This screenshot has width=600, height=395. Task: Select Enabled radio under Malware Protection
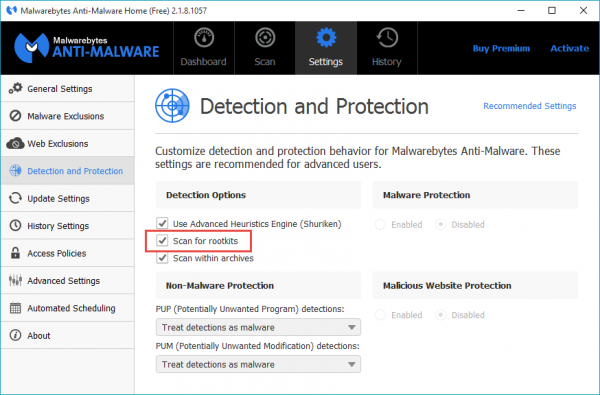pos(380,224)
